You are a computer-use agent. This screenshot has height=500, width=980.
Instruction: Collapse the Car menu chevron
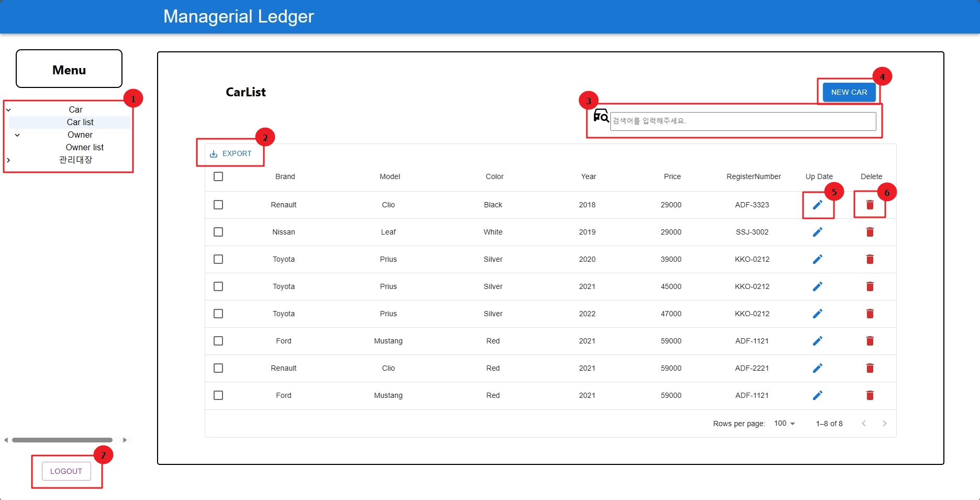click(x=8, y=110)
